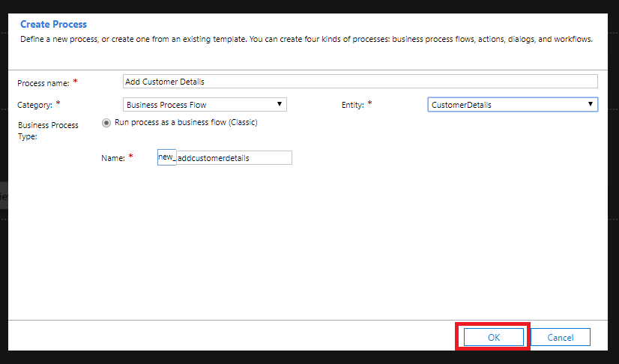Focus the Name field with addcustomerdetails

coord(234,158)
